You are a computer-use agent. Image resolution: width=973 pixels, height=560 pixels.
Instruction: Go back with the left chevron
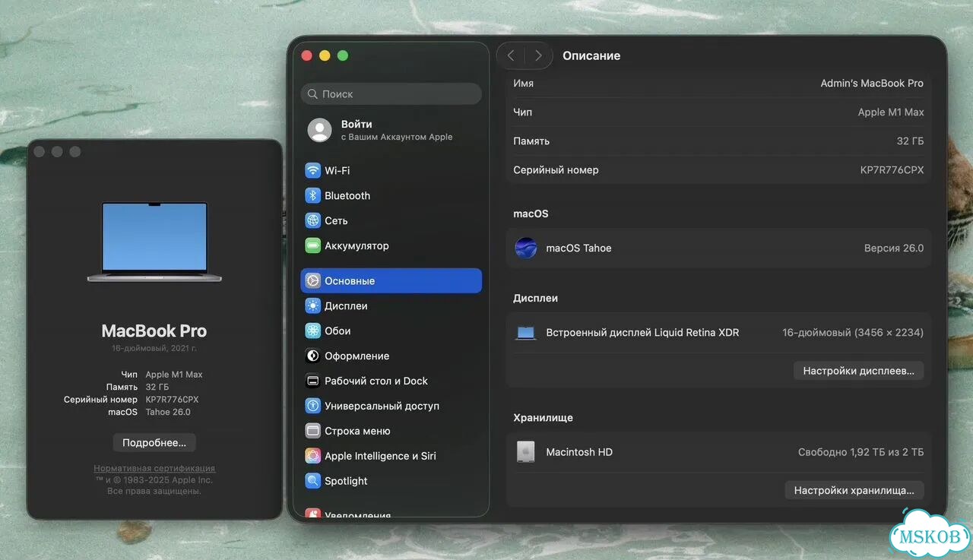click(511, 55)
